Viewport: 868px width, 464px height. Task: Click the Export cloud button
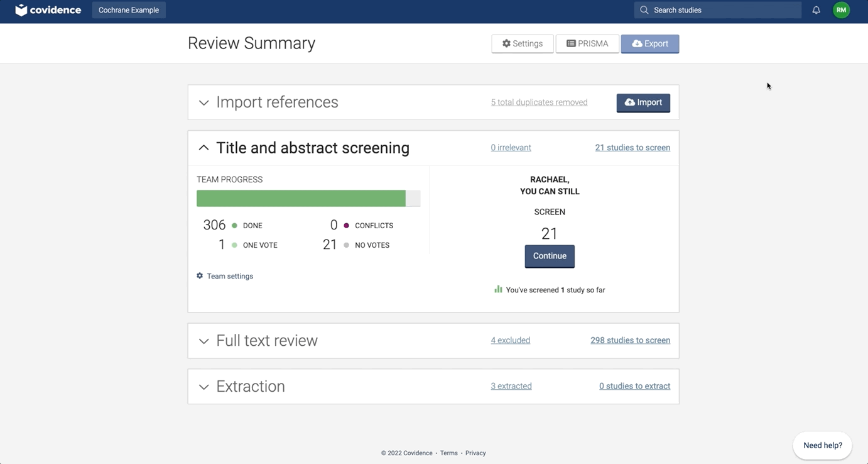click(x=649, y=43)
